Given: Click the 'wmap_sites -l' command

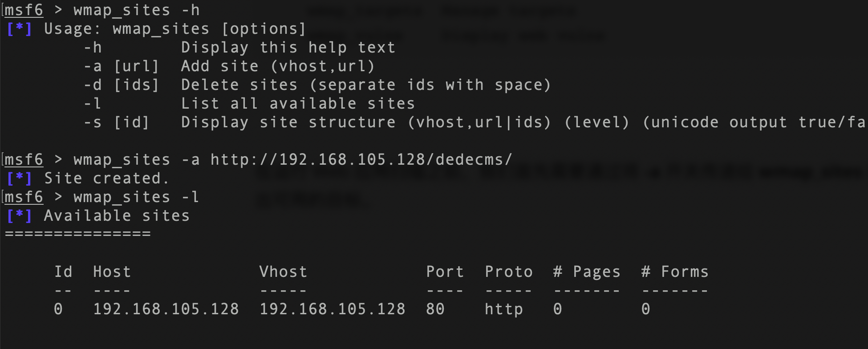Looking at the screenshot, I should click(x=136, y=197).
